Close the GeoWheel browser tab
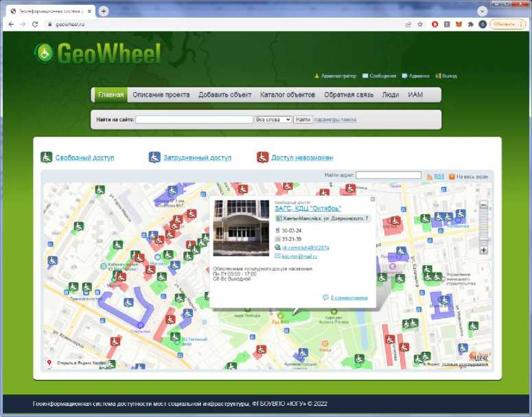The image size is (532, 417). pyautogui.click(x=89, y=11)
